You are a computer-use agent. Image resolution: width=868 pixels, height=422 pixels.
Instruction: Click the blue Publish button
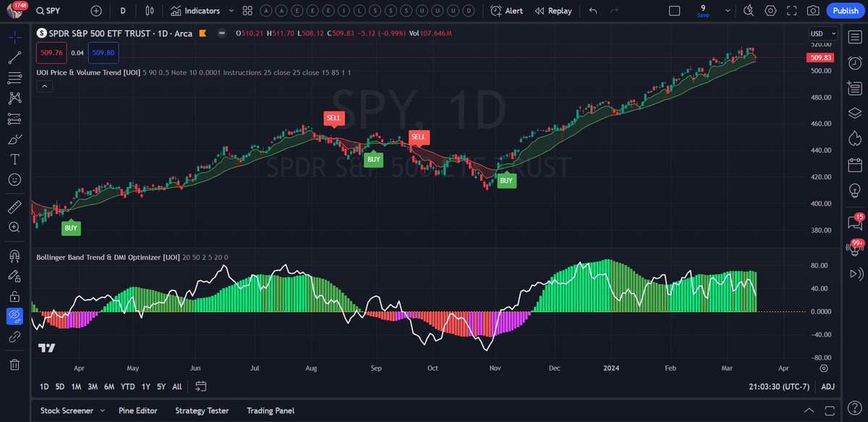[845, 11]
